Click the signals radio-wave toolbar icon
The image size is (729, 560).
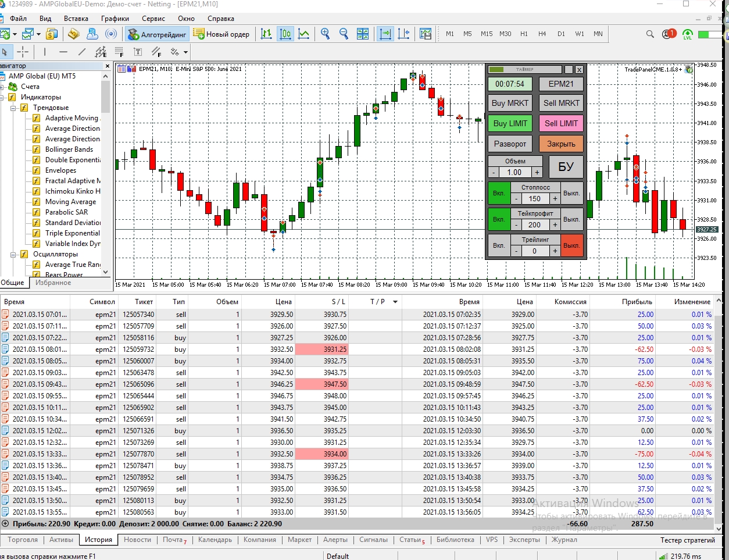(x=111, y=34)
